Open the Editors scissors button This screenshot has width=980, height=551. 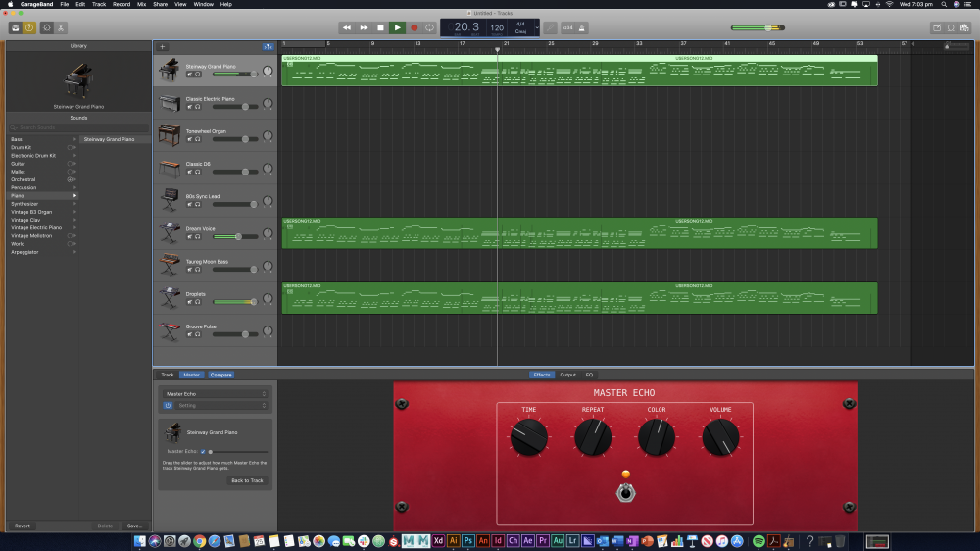click(61, 27)
